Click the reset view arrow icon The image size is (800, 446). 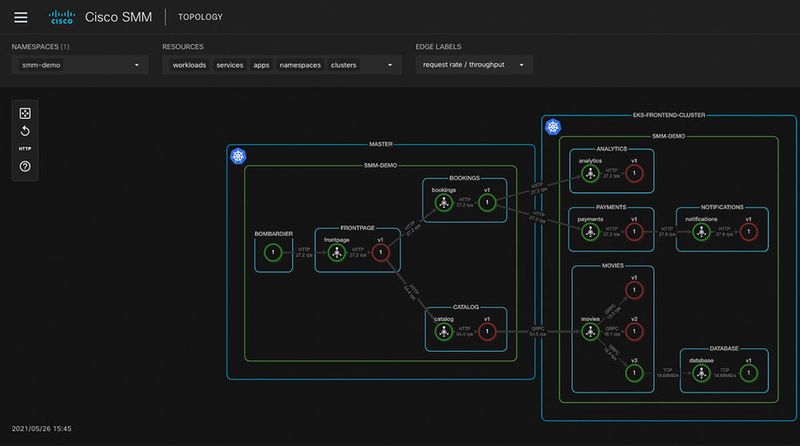pos(25,131)
